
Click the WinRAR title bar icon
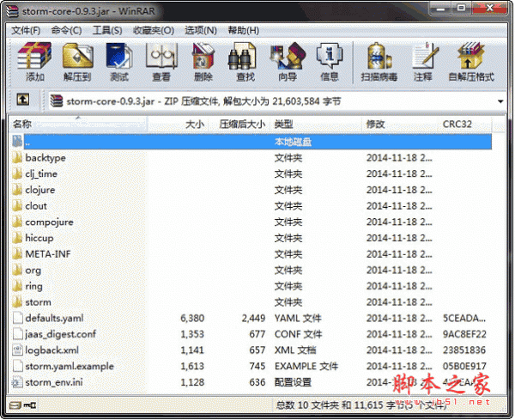[x=13, y=11]
